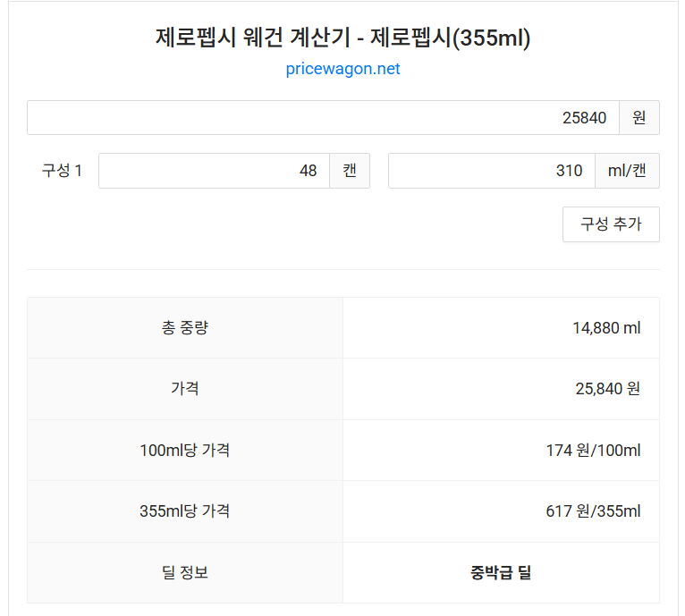Click the ml per can field showing 310

click(x=492, y=171)
